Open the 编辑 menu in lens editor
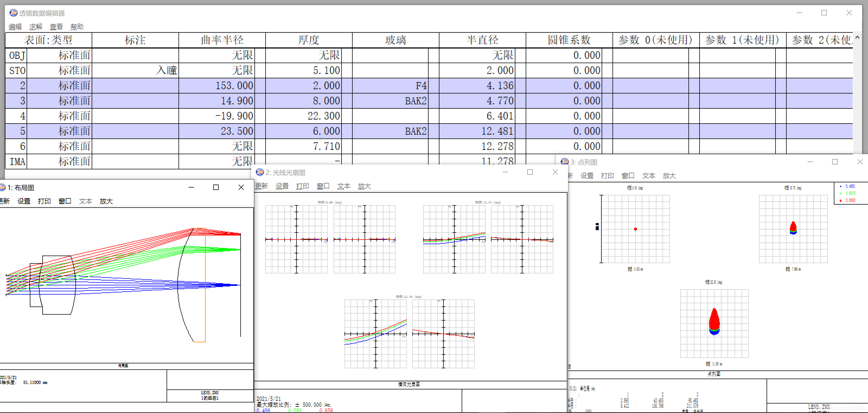Viewport: 868px width, 413px height. [x=15, y=27]
